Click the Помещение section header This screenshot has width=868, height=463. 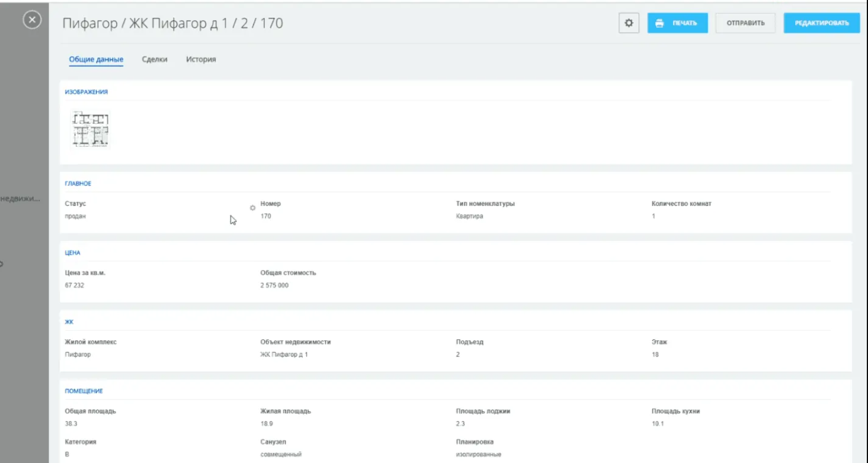[x=84, y=391]
